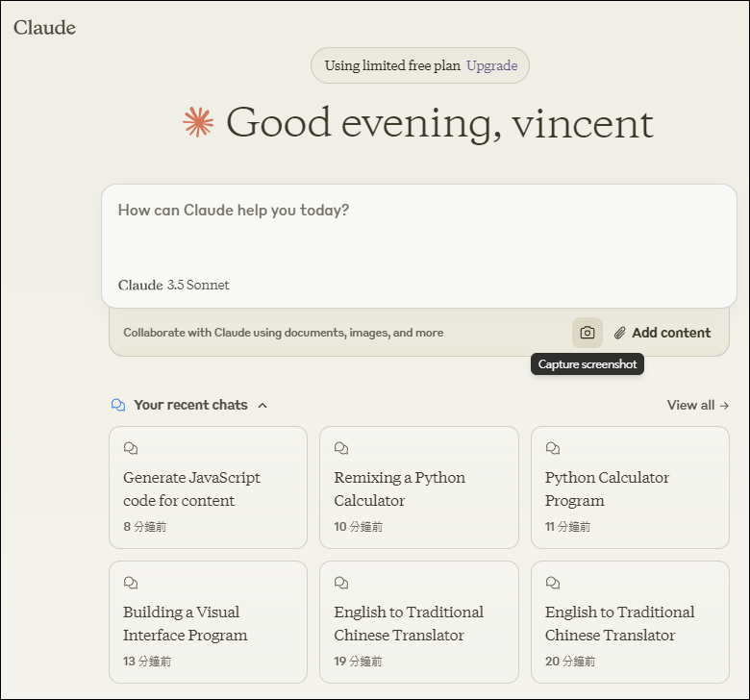Click chat icon on Remixing a Python Calculator card

(341, 448)
